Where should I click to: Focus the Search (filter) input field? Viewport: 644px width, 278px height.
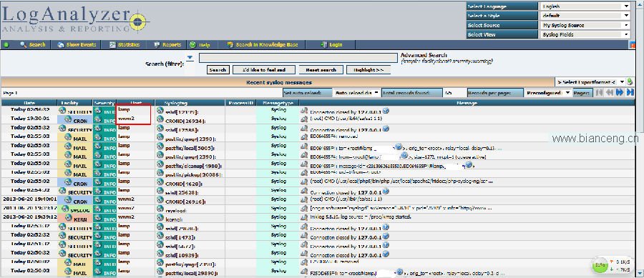(298, 58)
